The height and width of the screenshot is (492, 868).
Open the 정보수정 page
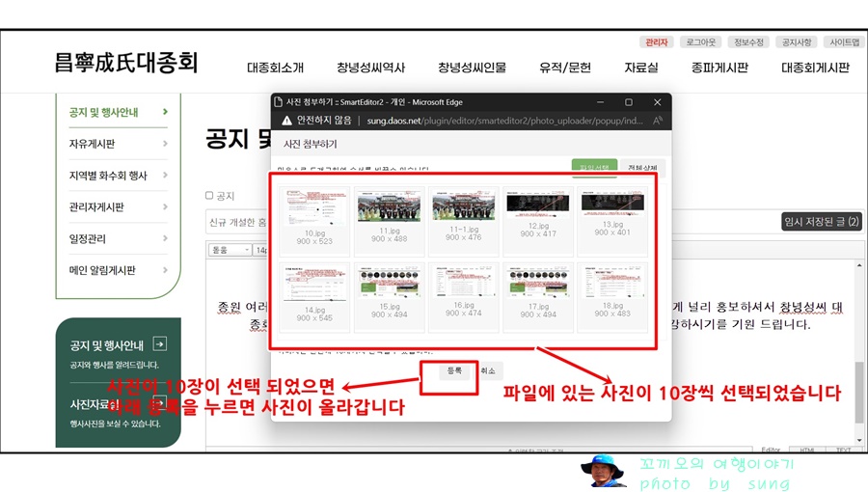click(x=748, y=42)
